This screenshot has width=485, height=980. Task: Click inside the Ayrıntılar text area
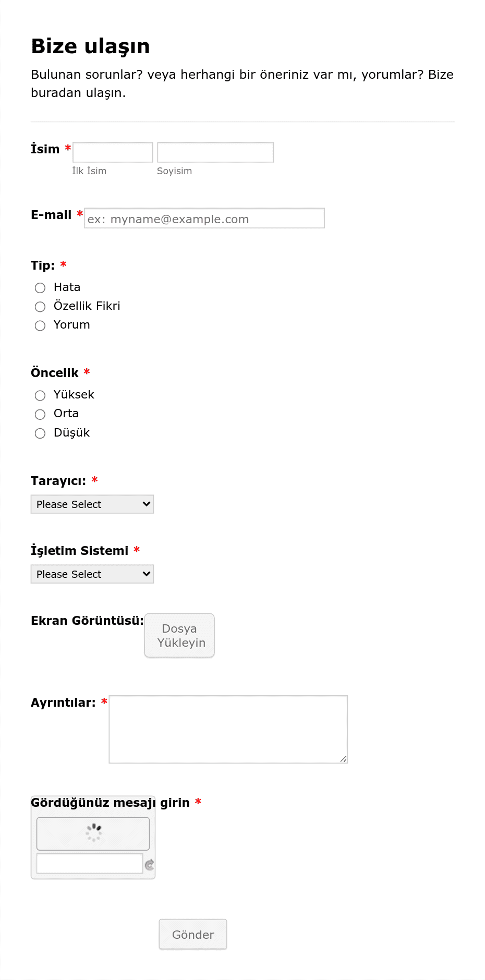[228, 729]
